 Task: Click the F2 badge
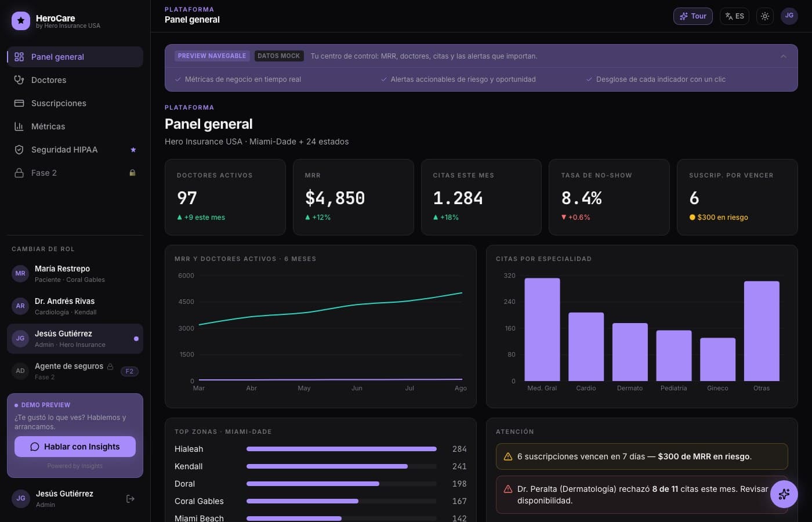(129, 371)
